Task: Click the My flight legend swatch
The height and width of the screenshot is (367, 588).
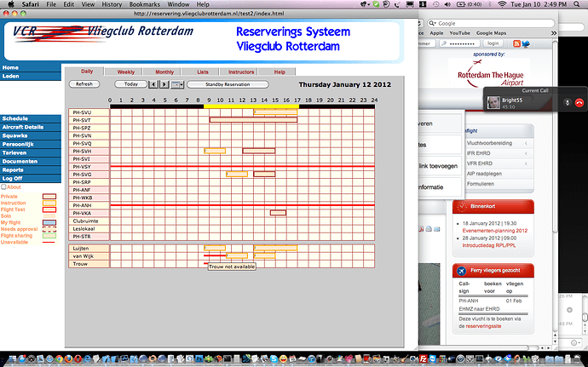Action: (49, 223)
